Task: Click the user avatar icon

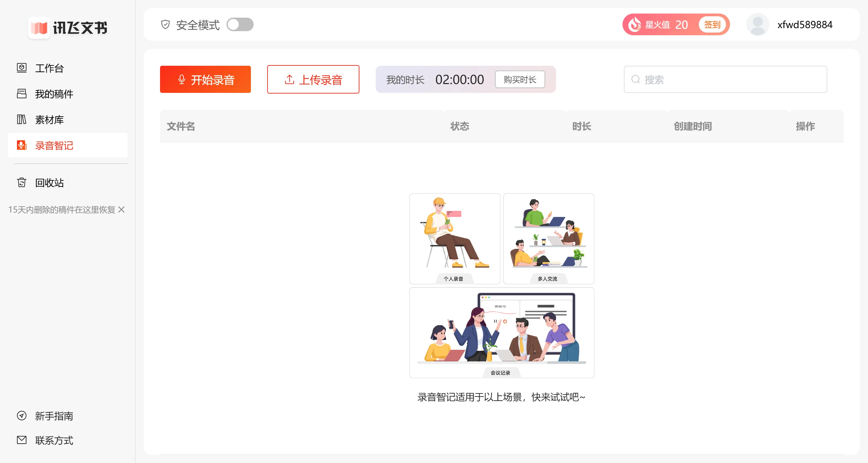Action: click(x=758, y=24)
